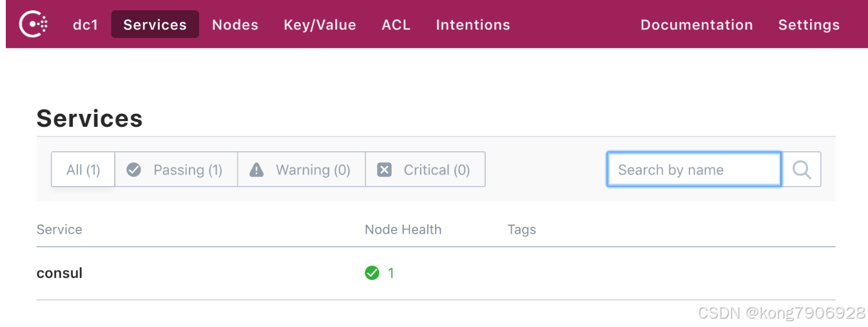Select the All (1) filter

point(83,170)
